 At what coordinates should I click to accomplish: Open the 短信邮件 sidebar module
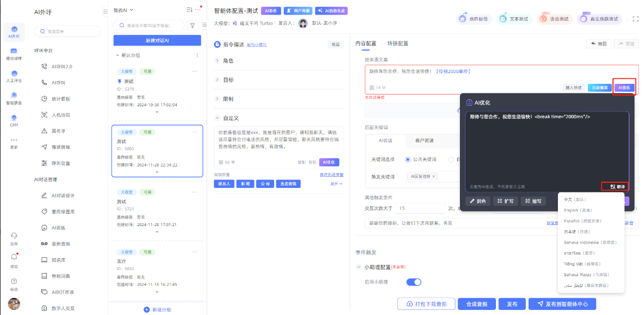(14, 53)
